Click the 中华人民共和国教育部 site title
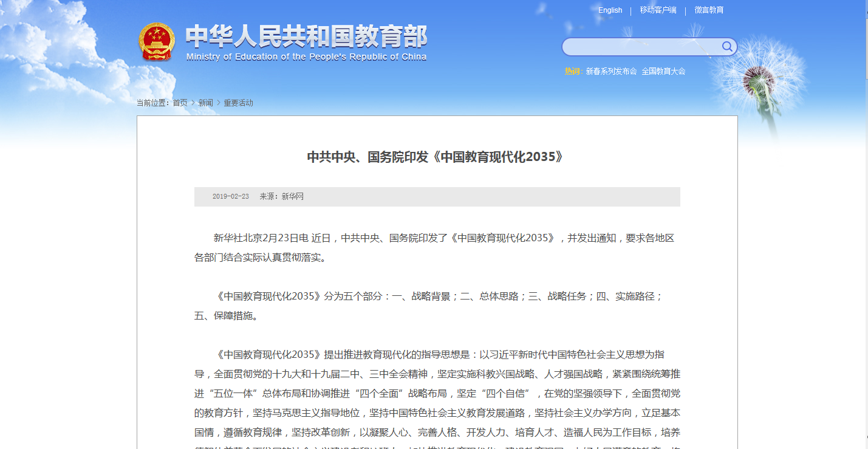Viewport: 868px width, 449px height. tap(306, 36)
